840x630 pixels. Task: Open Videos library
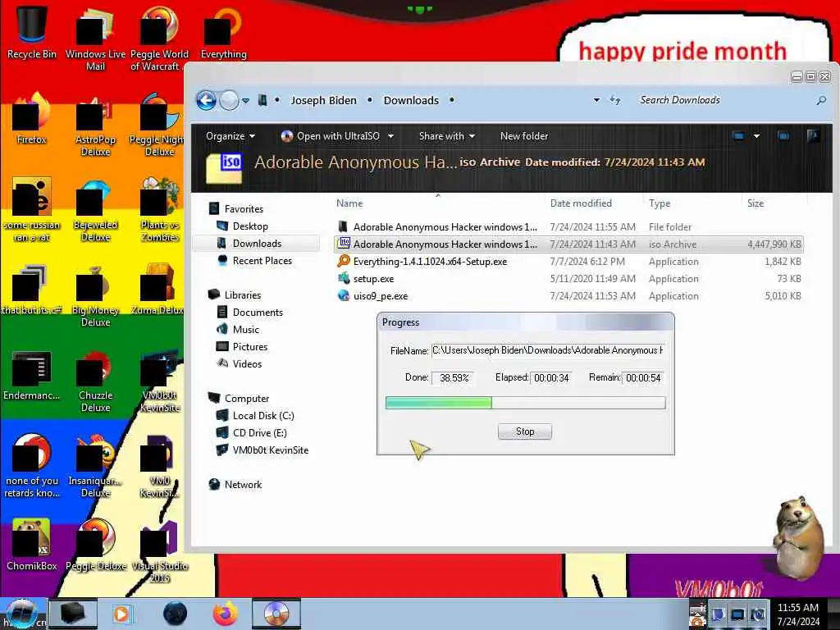[247, 363]
